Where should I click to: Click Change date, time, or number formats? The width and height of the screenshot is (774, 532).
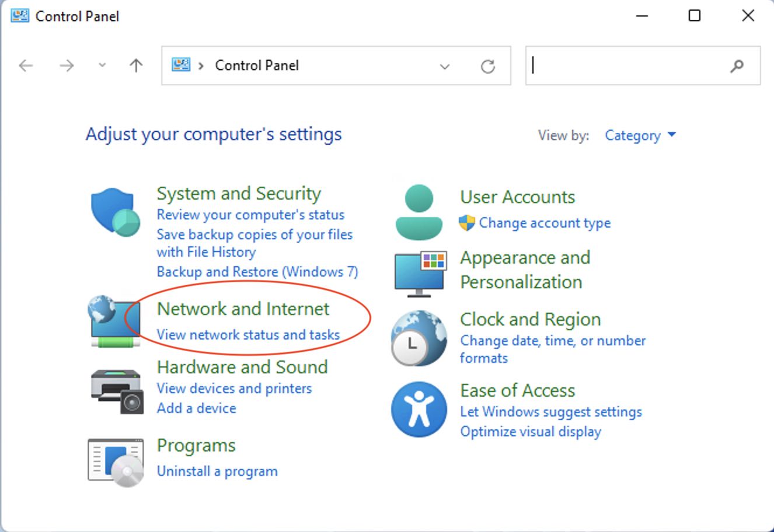(x=553, y=349)
